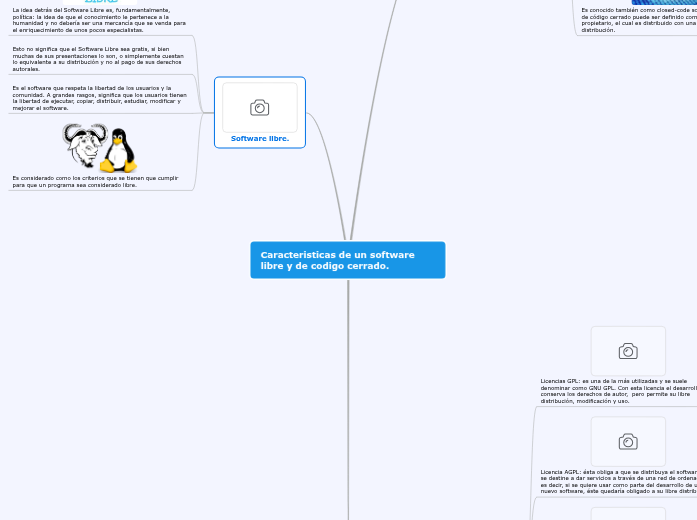The width and height of the screenshot is (697, 520).
Task: Select the 'Es conocido también como closed-code' note
Action: (x=639, y=20)
